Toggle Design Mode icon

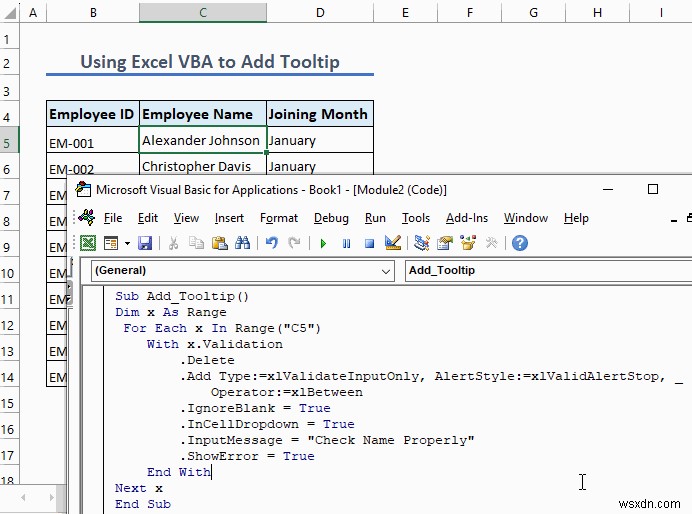pos(392,243)
